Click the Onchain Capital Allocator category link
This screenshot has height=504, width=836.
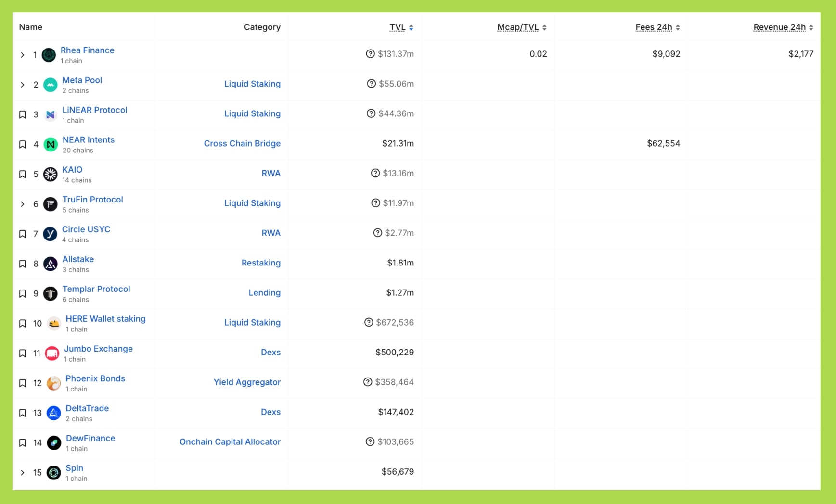click(x=230, y=441)
